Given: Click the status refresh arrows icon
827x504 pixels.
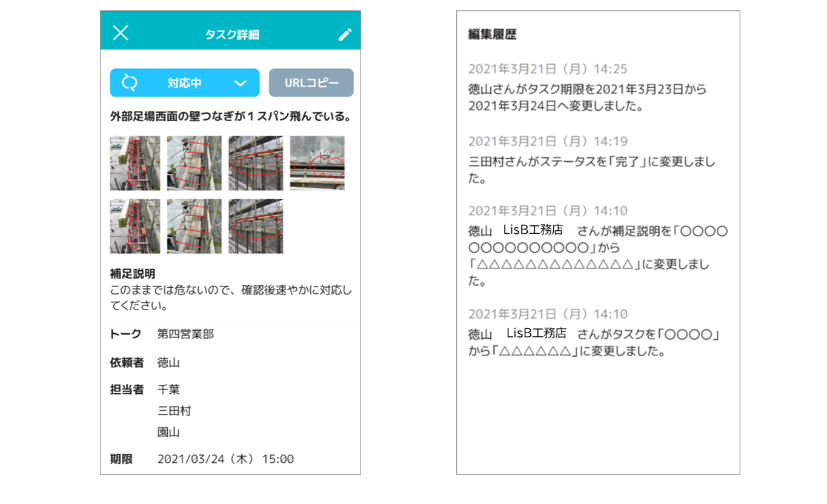Looking at the screenshot, I should [x=128, y=83].
